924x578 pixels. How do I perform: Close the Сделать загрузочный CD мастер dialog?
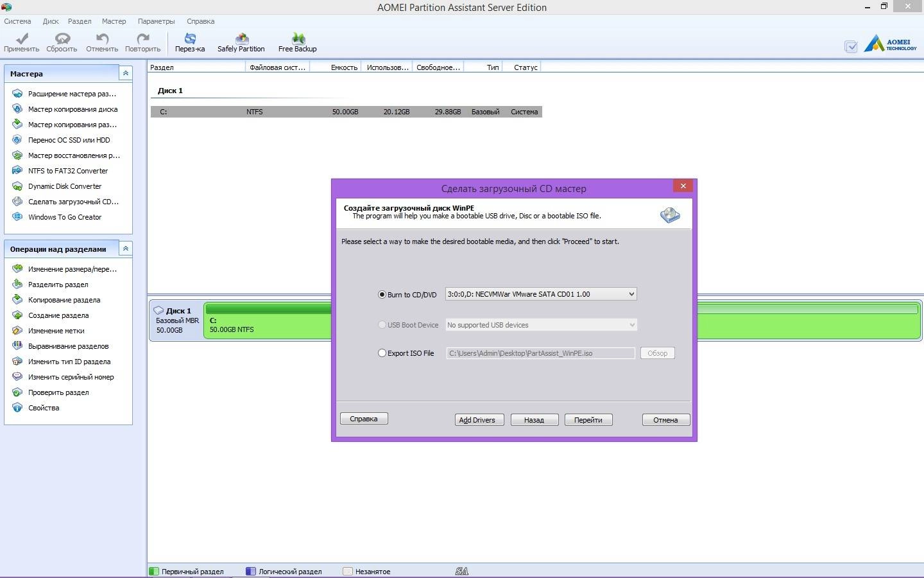pos(683,186)
